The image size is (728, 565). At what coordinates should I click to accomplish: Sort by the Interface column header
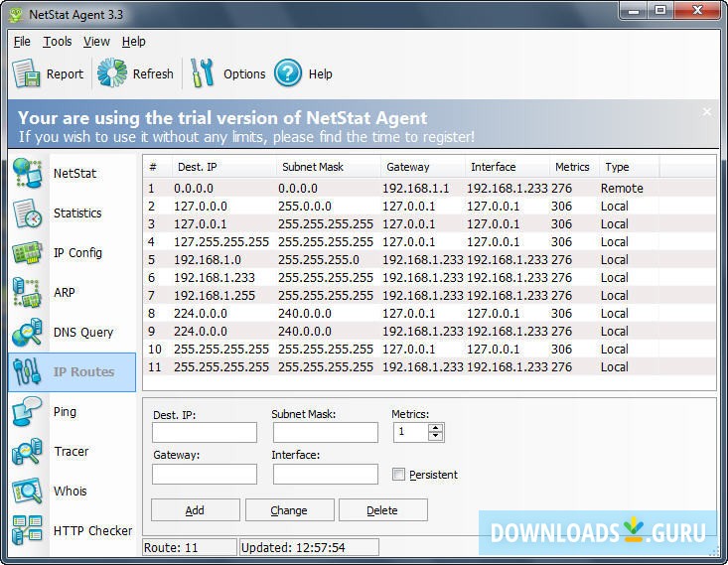(x=507, y=167)
